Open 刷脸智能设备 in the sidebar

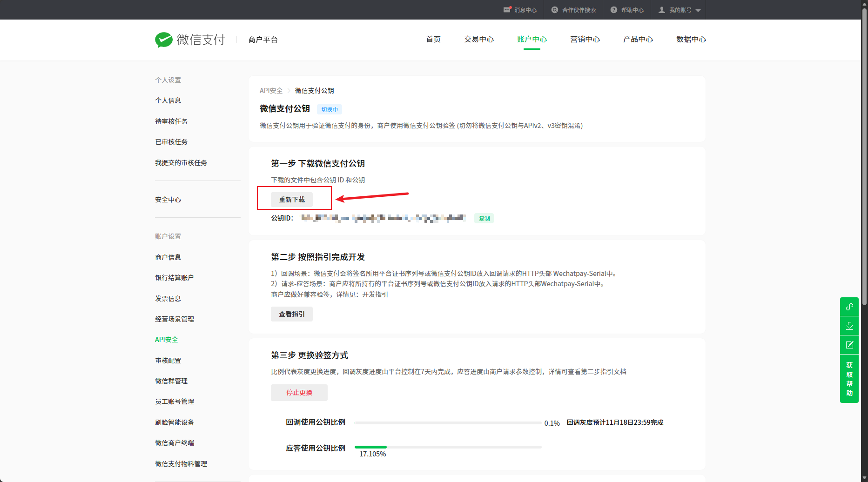click(175, 422)
